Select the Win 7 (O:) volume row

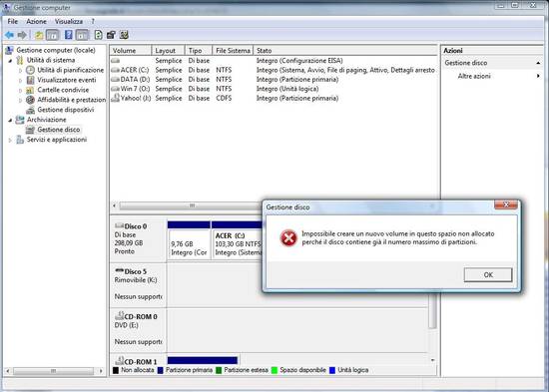click(x=274, y=89)
